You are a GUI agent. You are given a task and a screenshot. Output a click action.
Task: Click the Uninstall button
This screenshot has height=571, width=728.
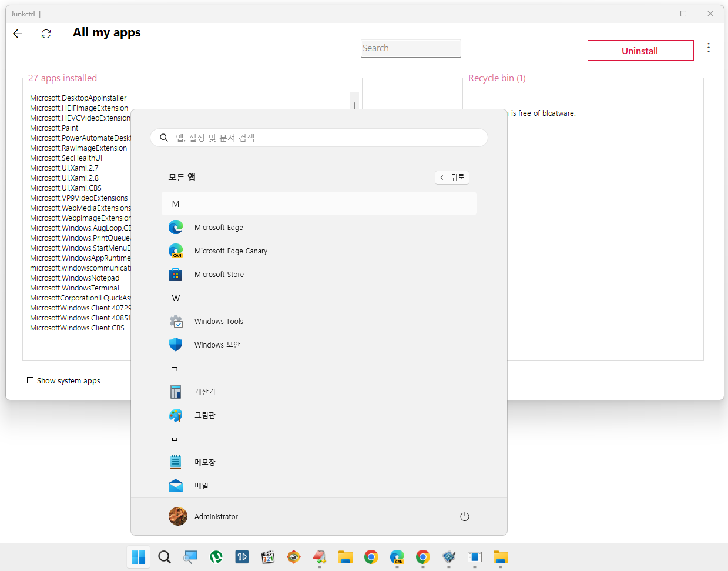tap(640, 51)
